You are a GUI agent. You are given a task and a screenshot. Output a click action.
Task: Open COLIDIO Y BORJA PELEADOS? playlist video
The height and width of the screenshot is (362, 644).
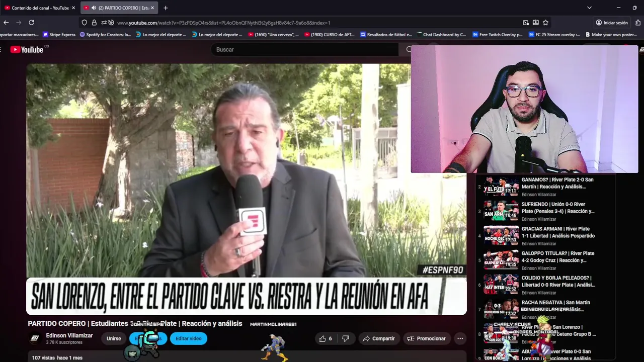tap(546, 285)
